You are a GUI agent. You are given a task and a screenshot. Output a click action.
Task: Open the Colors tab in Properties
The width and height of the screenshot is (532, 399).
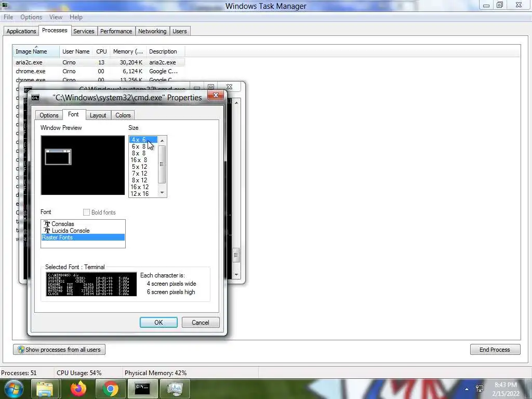click(x=123, y=115)
